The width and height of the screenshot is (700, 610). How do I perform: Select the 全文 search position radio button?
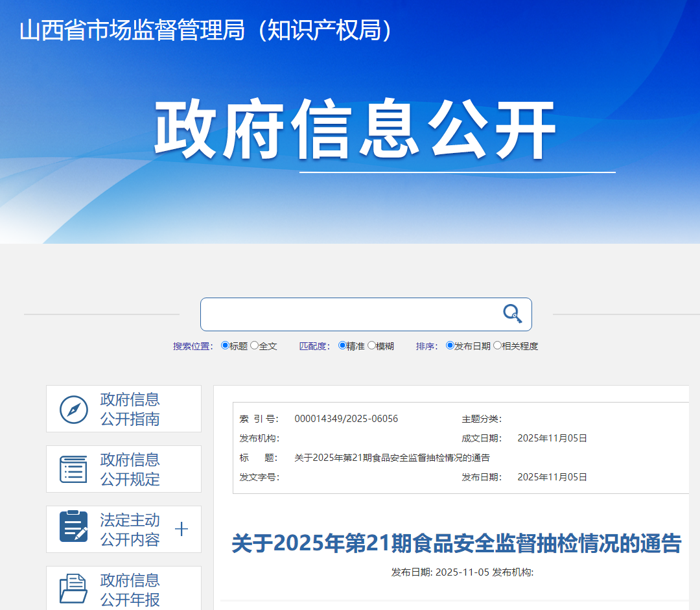coord(254,346)
